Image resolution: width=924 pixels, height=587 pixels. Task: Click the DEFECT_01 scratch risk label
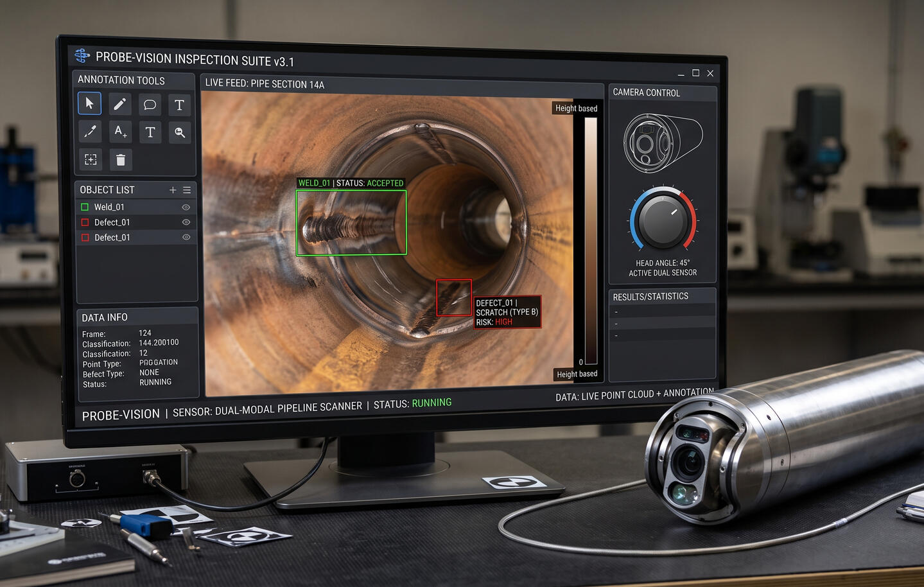coord(507,312)
